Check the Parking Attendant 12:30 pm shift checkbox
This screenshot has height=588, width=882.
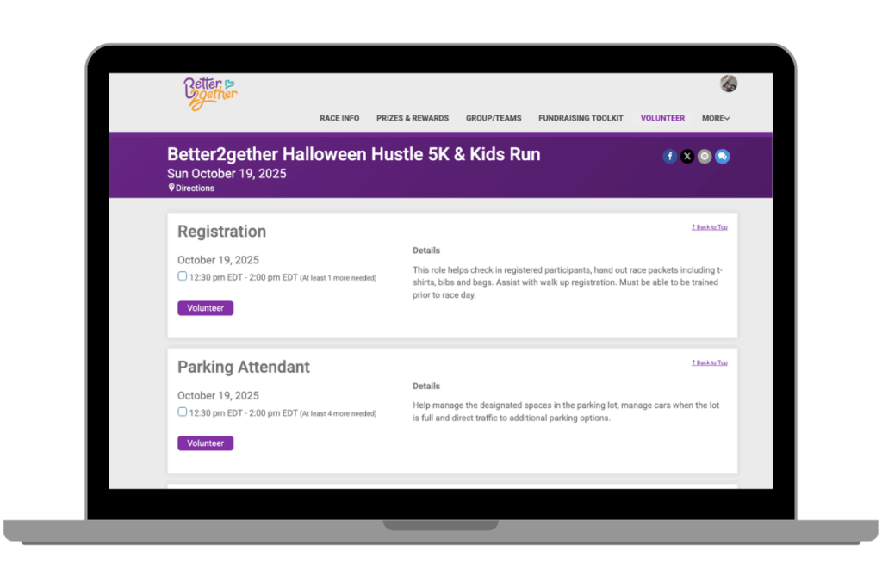[183, 412]
